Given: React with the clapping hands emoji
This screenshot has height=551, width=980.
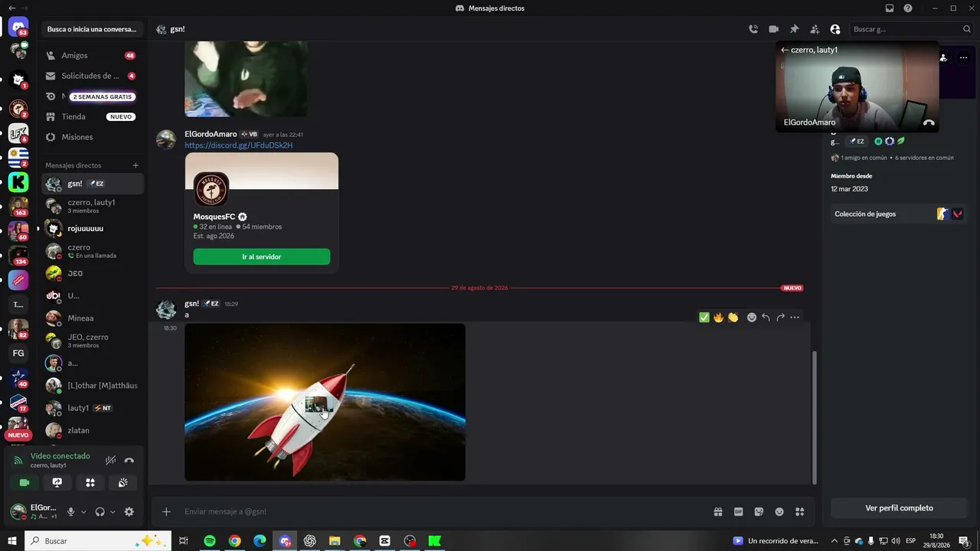Looking at the screenshot, I should tap(733, 318).
